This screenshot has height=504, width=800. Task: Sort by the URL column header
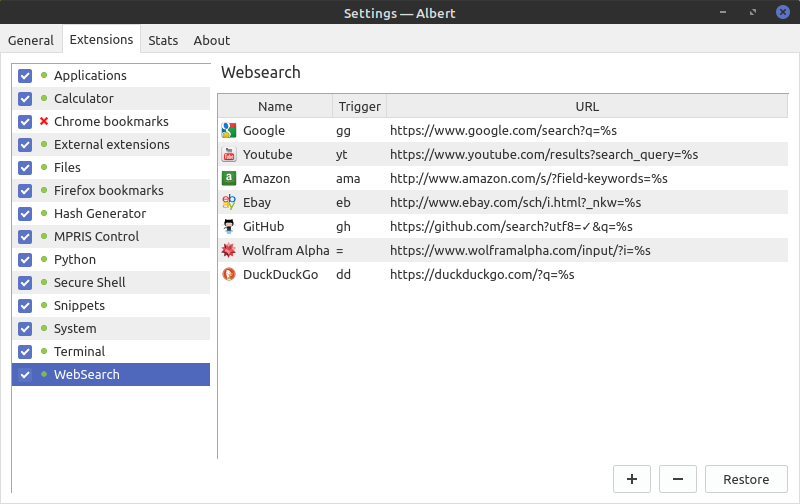[587, 106]
